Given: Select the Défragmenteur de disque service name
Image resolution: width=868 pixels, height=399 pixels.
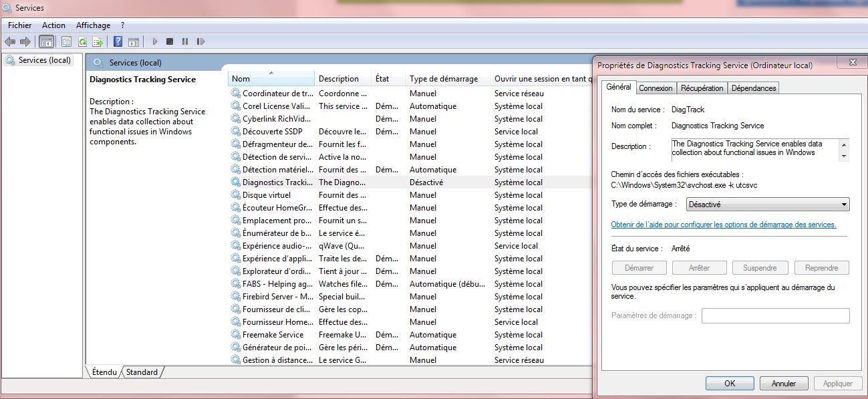Looking at the screenshot, I should click(x=277, y=144).
